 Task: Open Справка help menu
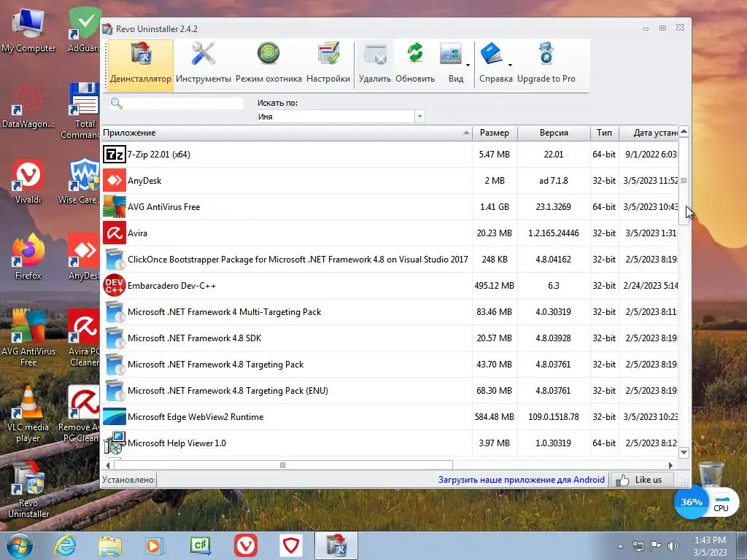495,64
